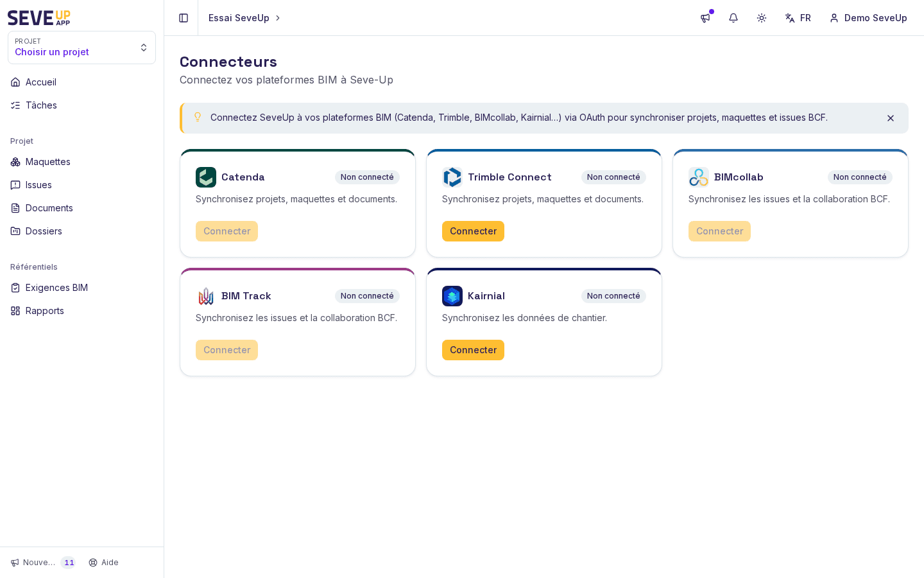The height and width of the screenshot is (578, 924).
Task: Toggle the sidebar panel icon
Action: pyautogui.click(x=184, y=18)
